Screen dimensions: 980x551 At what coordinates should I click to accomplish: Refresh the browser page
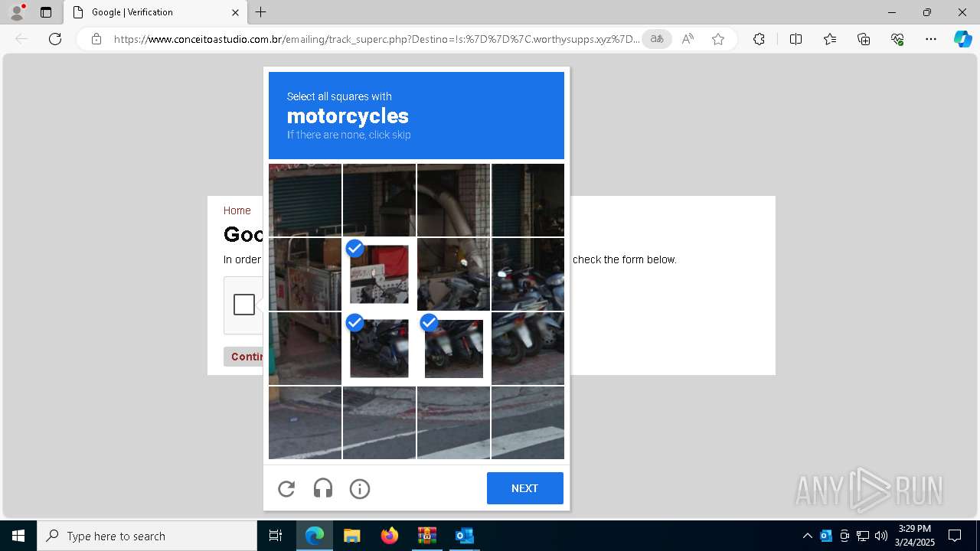(x=55, y=39)
